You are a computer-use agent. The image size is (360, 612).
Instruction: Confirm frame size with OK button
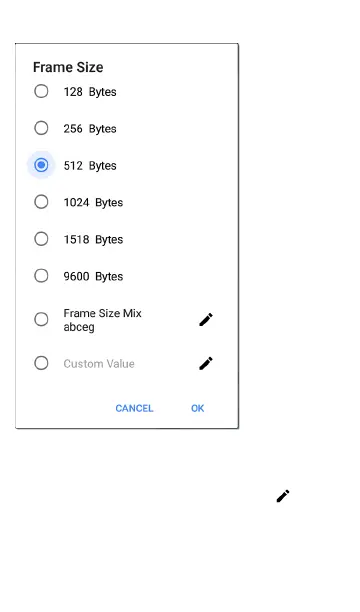[x=198, y=408]
